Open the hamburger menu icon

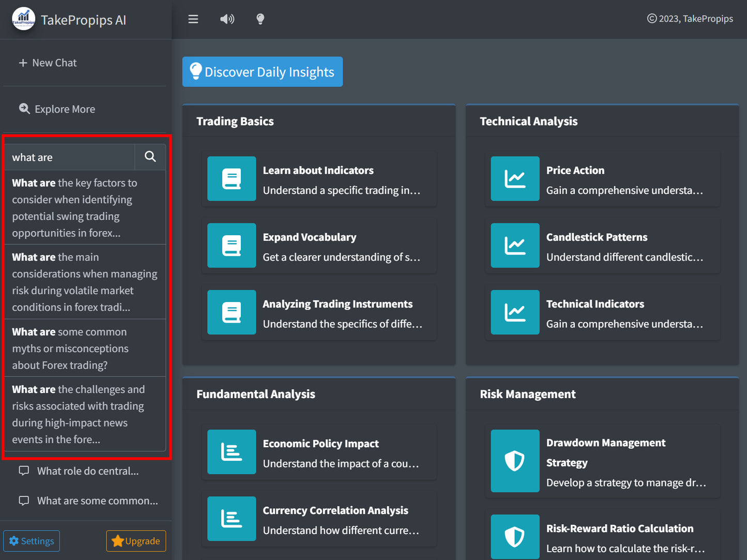coord(193,19)
